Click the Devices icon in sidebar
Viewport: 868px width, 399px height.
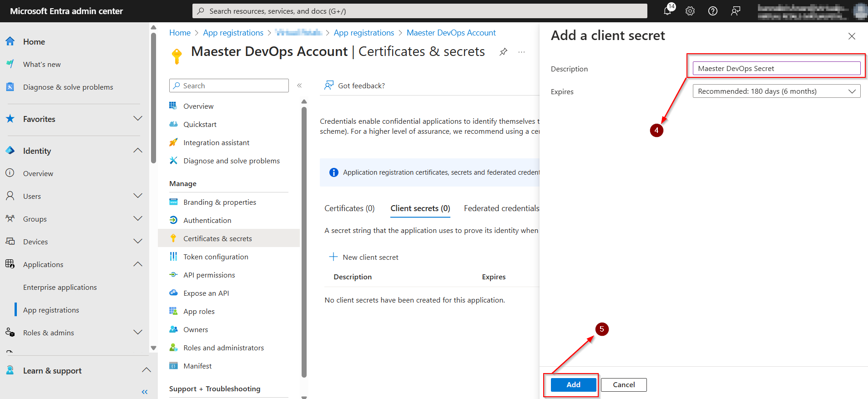point(10,242)
